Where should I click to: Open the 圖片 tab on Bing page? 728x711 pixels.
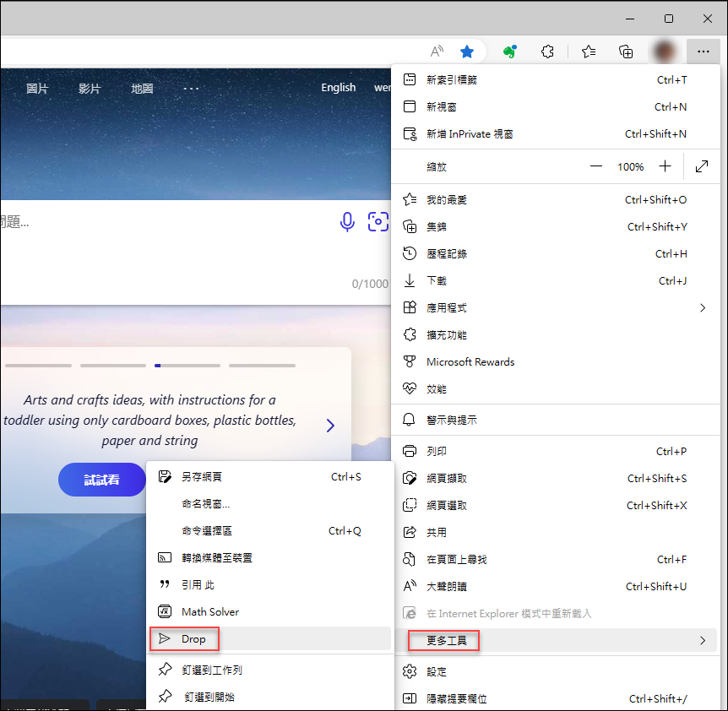[x=37, y=88]
